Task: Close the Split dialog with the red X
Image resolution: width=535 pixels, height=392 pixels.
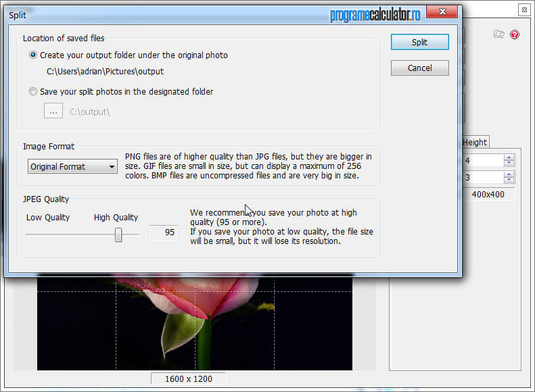Action: pyautogui.click(x=442, y=11)
